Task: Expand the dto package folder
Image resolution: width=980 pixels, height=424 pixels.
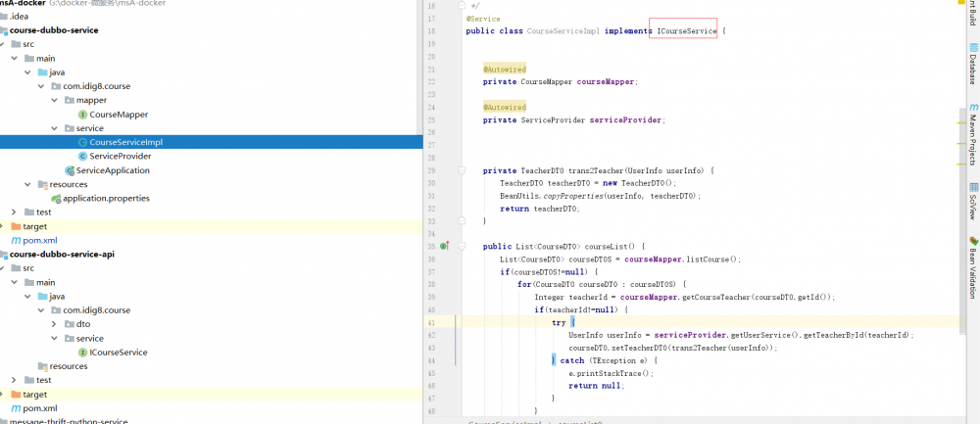Action: (54, 324)
